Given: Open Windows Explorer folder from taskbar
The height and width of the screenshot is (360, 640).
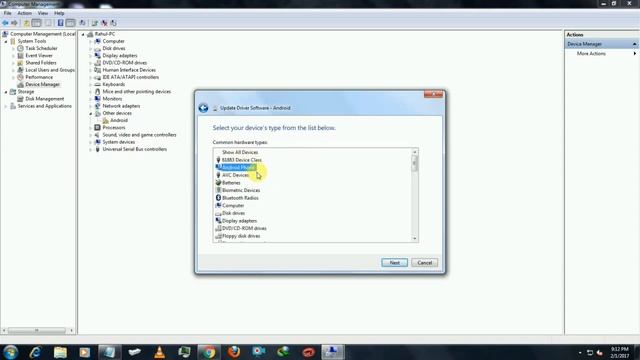Looking at the screenshot, I should [60, 352].
